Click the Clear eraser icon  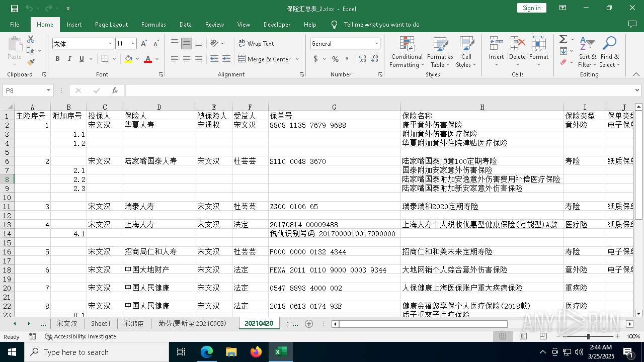point(563,62)
